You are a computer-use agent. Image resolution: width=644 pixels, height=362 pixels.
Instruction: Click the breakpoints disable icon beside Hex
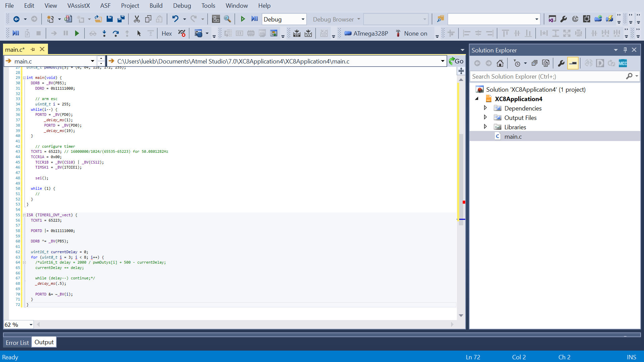[182, 33]
